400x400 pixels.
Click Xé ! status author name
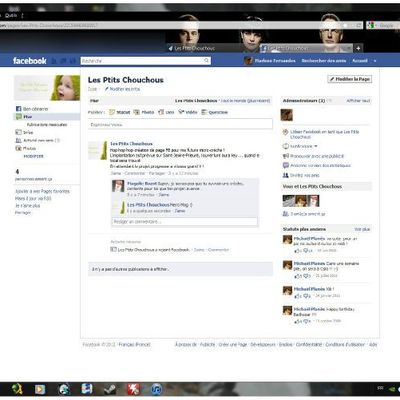[x=309, y=289]
